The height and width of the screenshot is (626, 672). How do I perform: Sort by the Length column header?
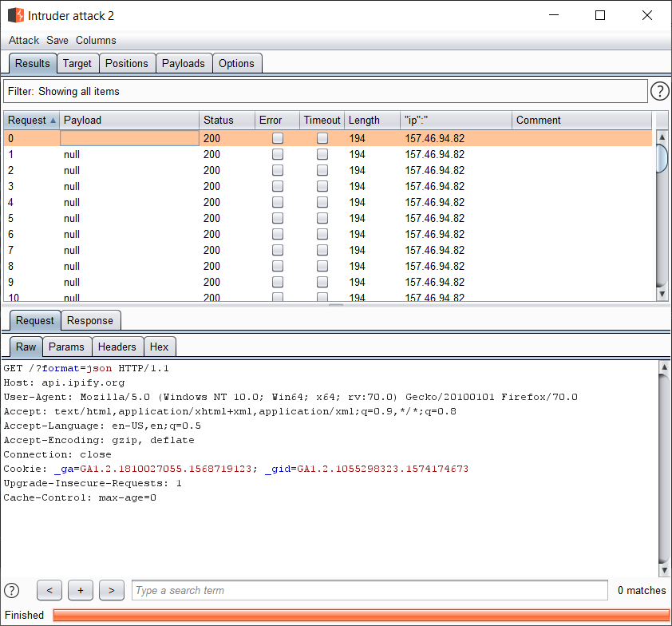point(372,120)
